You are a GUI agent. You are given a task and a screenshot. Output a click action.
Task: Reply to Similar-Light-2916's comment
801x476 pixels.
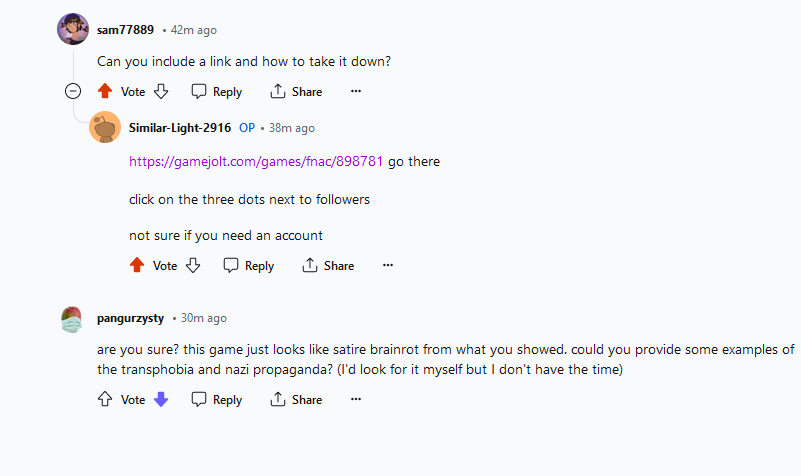pos(249,266)
